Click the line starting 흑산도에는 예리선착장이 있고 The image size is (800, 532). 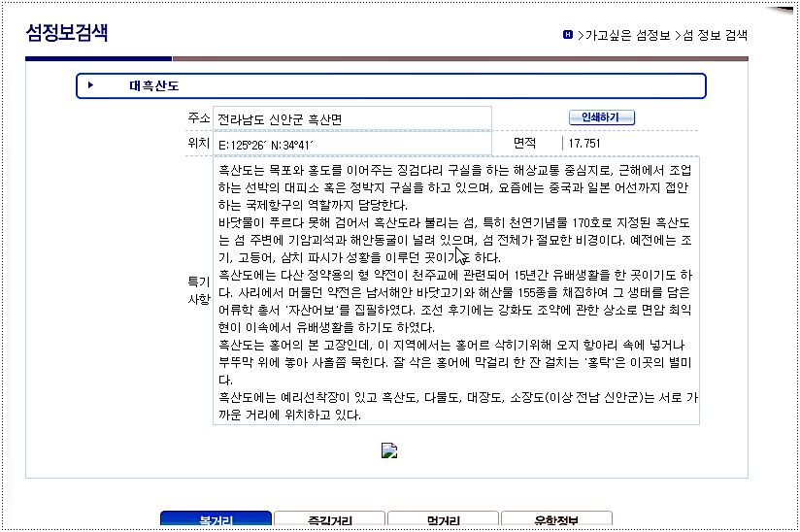pos(458,397)
